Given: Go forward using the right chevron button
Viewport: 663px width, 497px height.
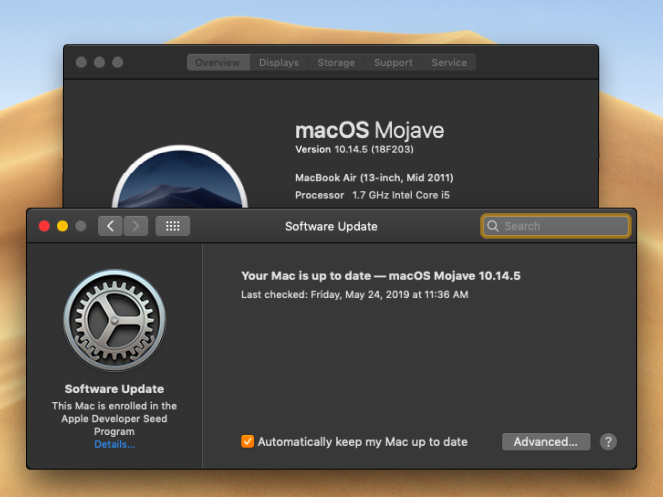Looking at the screenshot, I should click(135, 226).
